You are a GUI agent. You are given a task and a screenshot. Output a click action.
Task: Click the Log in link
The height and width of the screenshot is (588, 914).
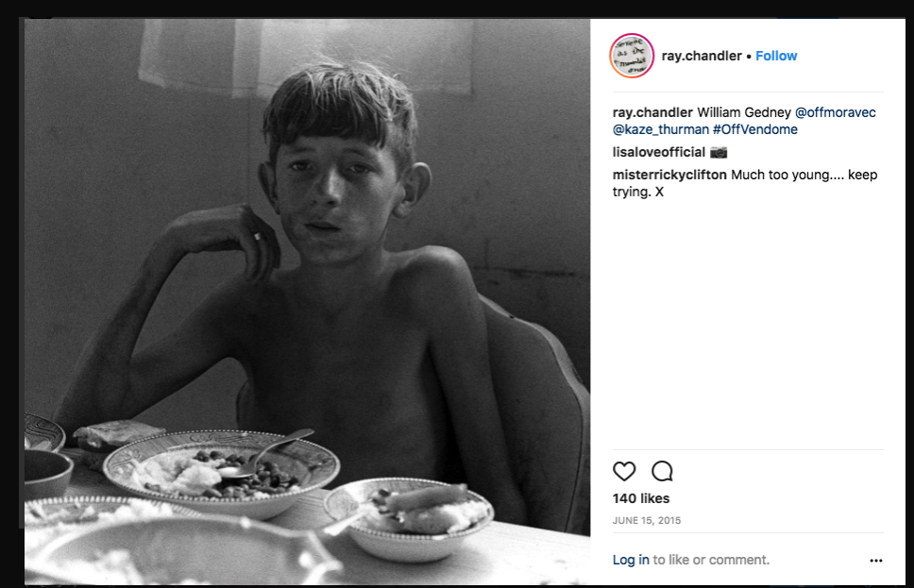[x=630, y=560]
